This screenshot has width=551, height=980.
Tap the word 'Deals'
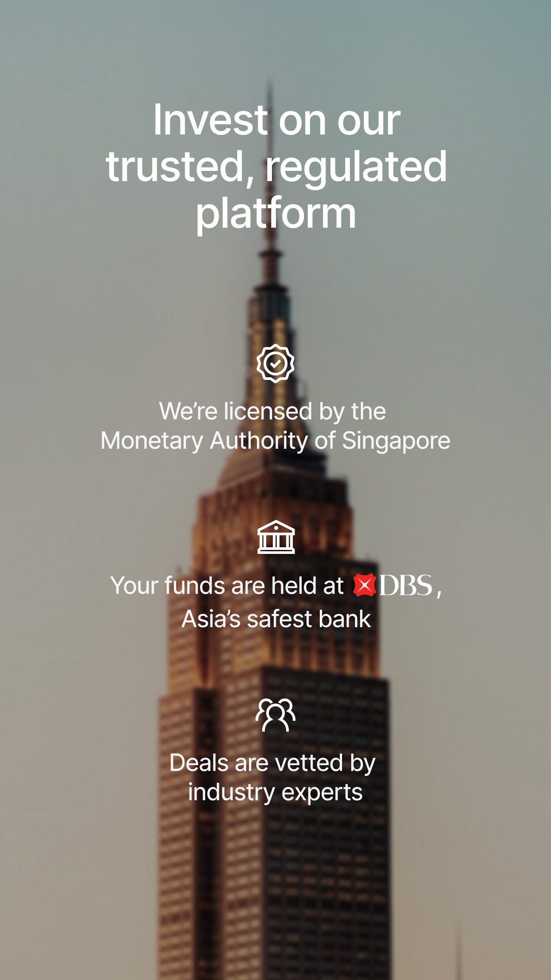(x=199, y=763)
